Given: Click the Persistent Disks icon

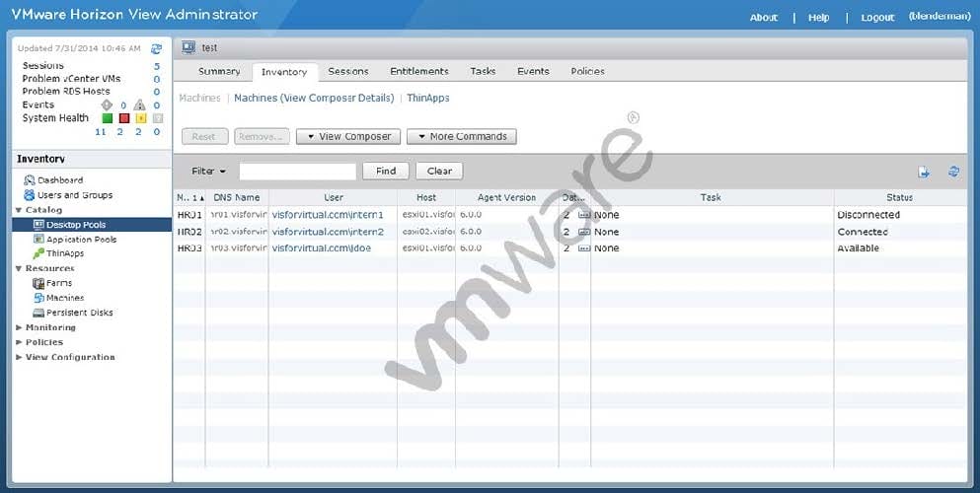Looking at the screenshot, I should 38,313.
